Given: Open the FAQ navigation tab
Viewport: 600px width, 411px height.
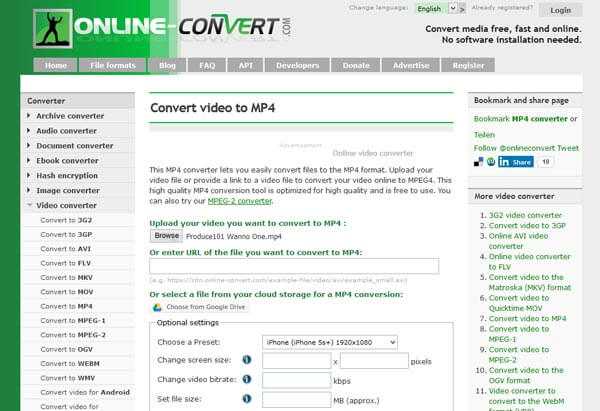Looking at the screenshot, I should pos(207,65).
